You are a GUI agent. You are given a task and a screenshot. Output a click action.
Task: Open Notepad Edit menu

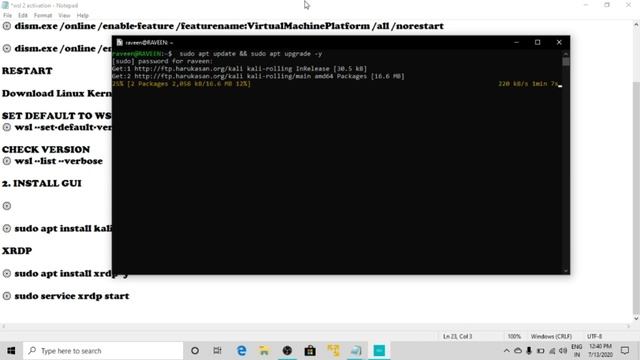23,16
